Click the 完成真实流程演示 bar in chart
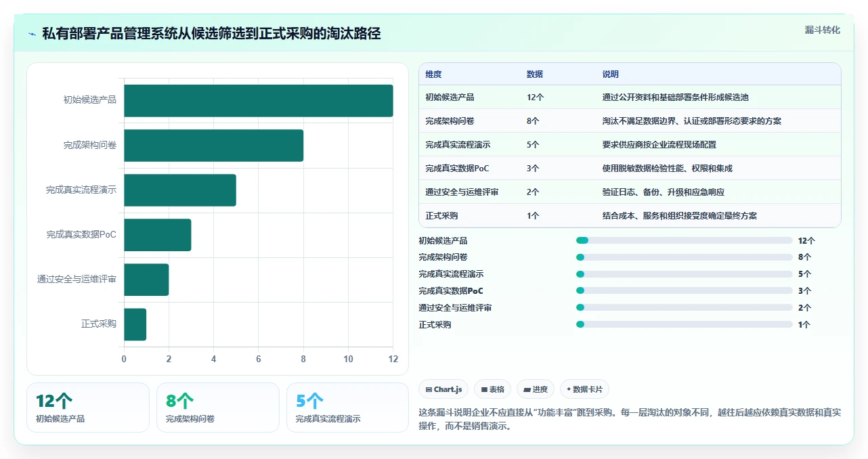 (179, 190)
